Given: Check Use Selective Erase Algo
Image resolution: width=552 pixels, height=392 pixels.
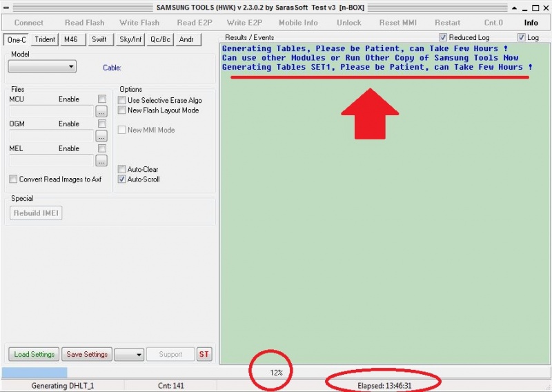Looking at the screenshot, I should [x=122, y=100].
